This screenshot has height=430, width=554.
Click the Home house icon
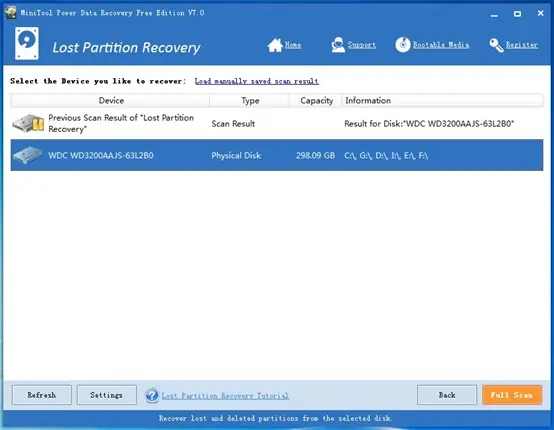275,45
